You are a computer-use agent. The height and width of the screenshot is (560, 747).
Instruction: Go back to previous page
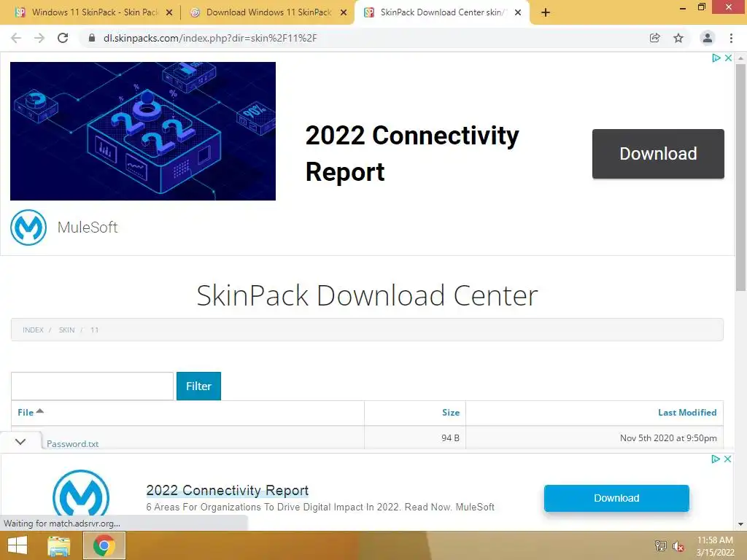16,38
